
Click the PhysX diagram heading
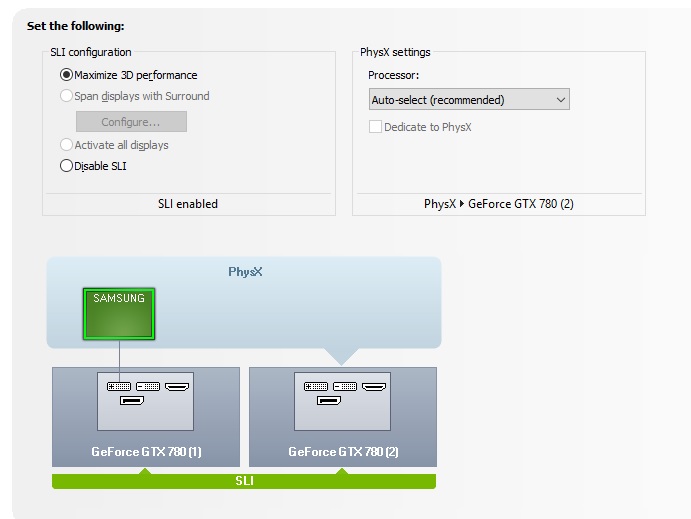point(245,272)
